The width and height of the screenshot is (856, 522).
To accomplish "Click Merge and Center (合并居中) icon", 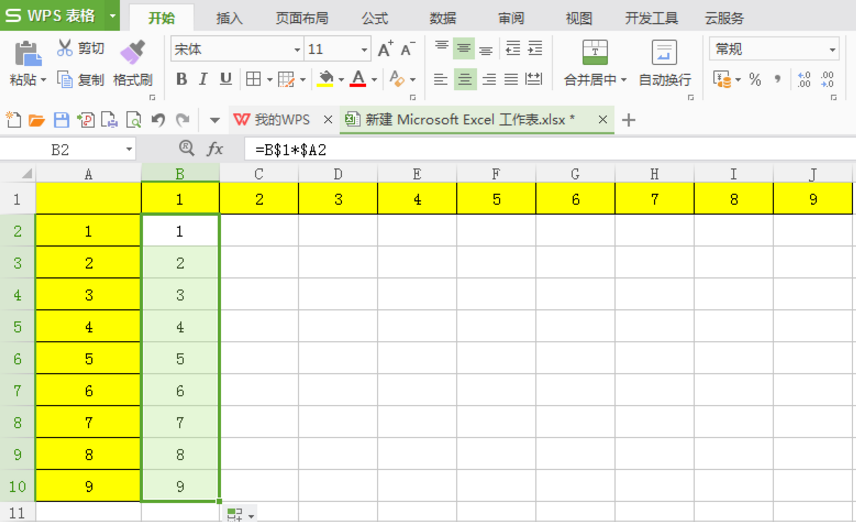I will 595,52.
